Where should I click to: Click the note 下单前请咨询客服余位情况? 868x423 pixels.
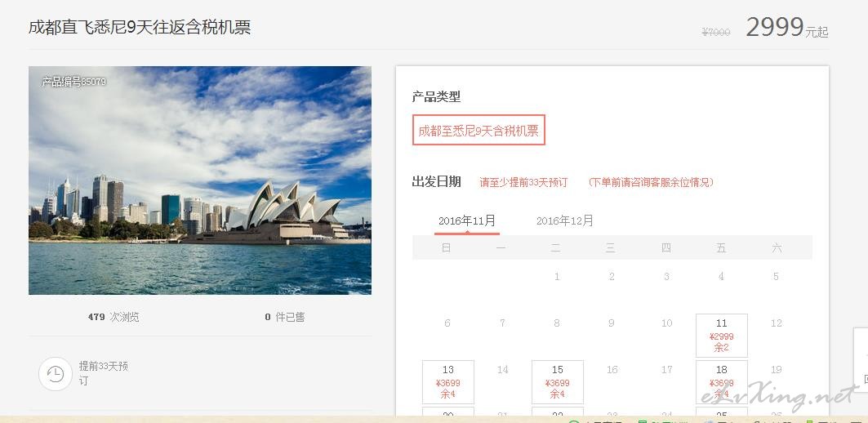coord(651,182)
